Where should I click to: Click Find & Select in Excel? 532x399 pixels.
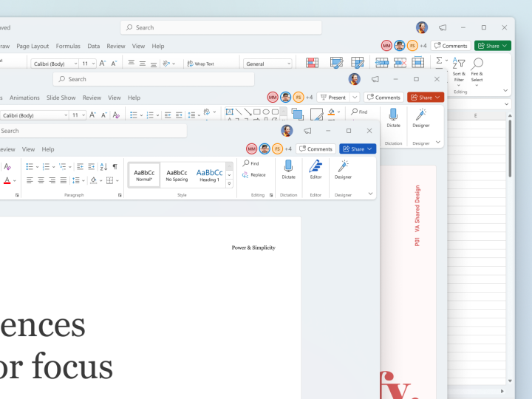pos(477,71)
